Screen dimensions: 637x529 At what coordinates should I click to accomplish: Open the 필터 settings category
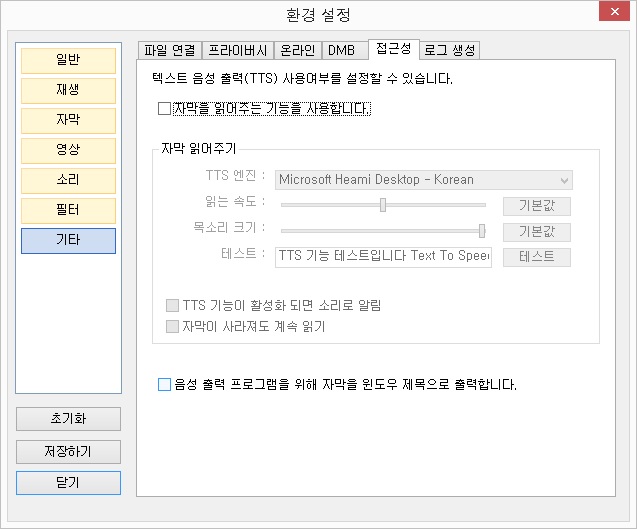click(x=68, y=211)
